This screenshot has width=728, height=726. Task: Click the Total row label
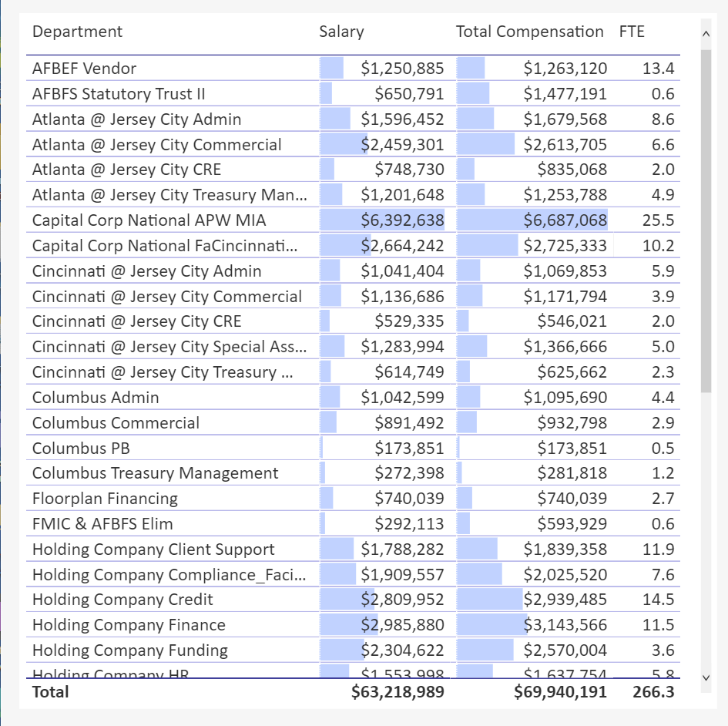(x=51, y=692)
